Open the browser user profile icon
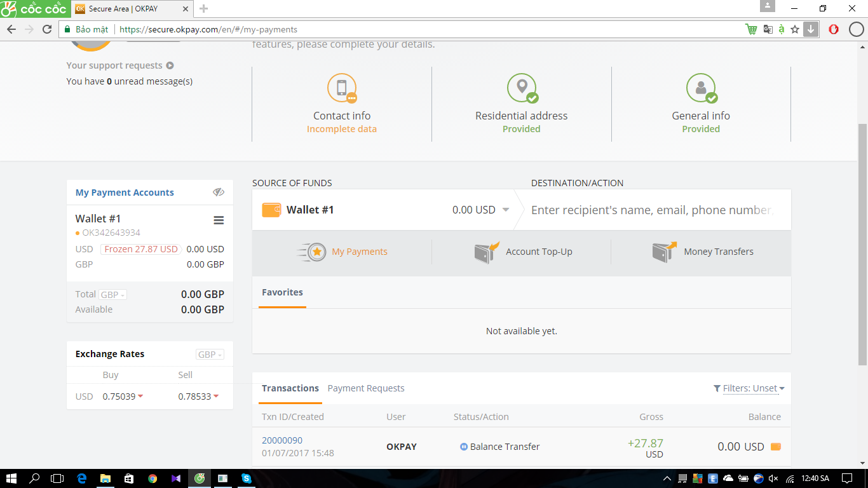868x488 pixels. pyautogui.click(x=768, y=6)
